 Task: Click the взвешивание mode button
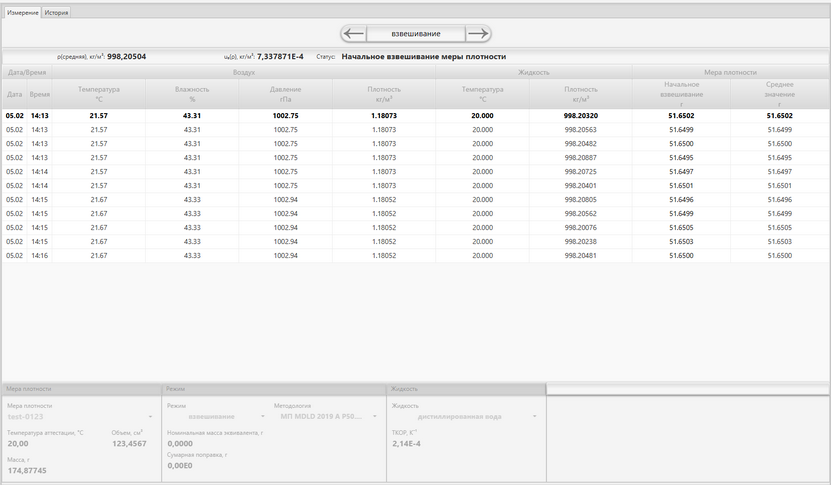coord(416,33)
